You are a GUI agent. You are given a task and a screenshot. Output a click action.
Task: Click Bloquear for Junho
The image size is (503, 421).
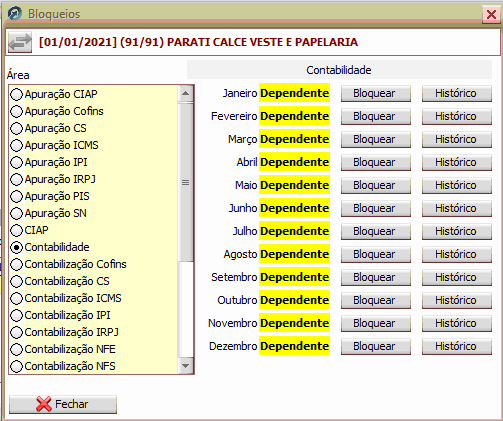click(x=376, y=208)
